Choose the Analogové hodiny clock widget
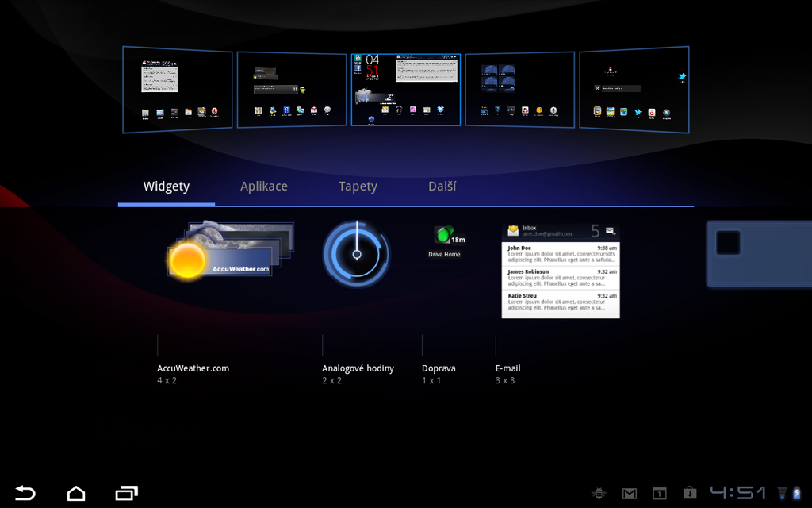Screen dimensions: 812x508 pyautogui.click(x=356, y=254)
